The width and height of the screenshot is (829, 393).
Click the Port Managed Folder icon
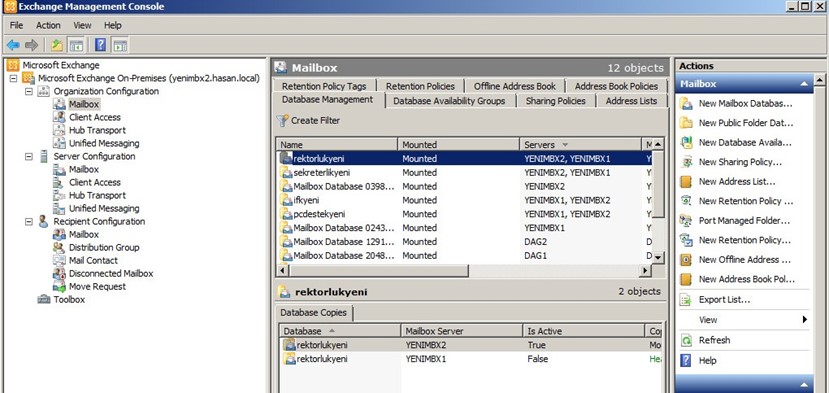pyautogui.click(x=686, y=221)
